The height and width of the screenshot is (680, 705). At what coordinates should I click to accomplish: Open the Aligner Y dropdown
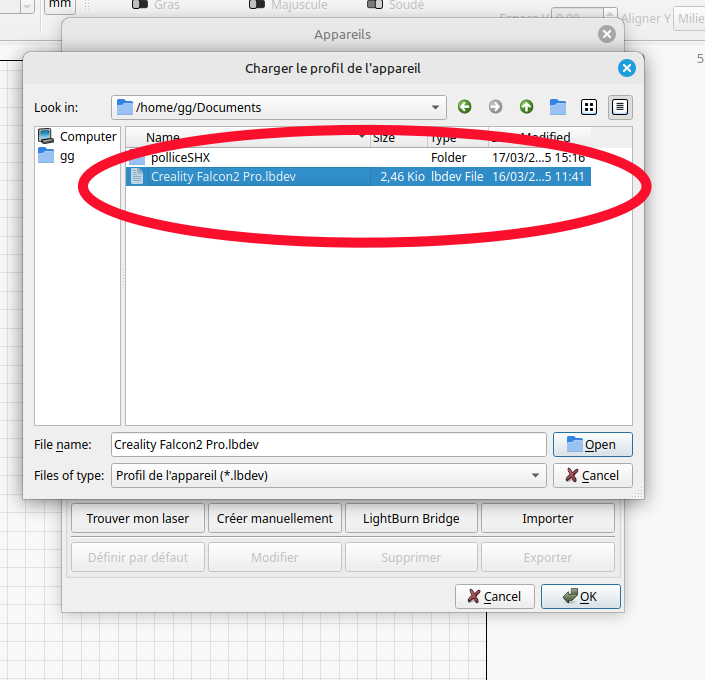tap(688, 18)
